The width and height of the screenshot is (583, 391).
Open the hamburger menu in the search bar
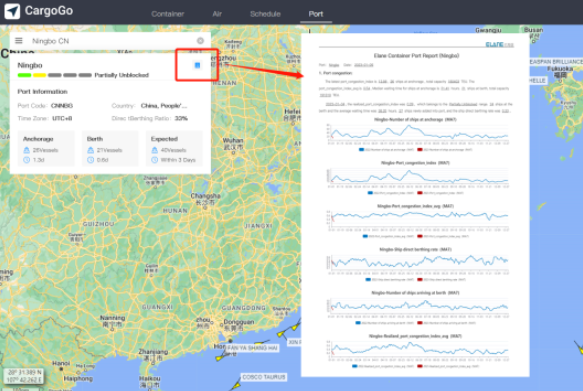coord(19,41)
